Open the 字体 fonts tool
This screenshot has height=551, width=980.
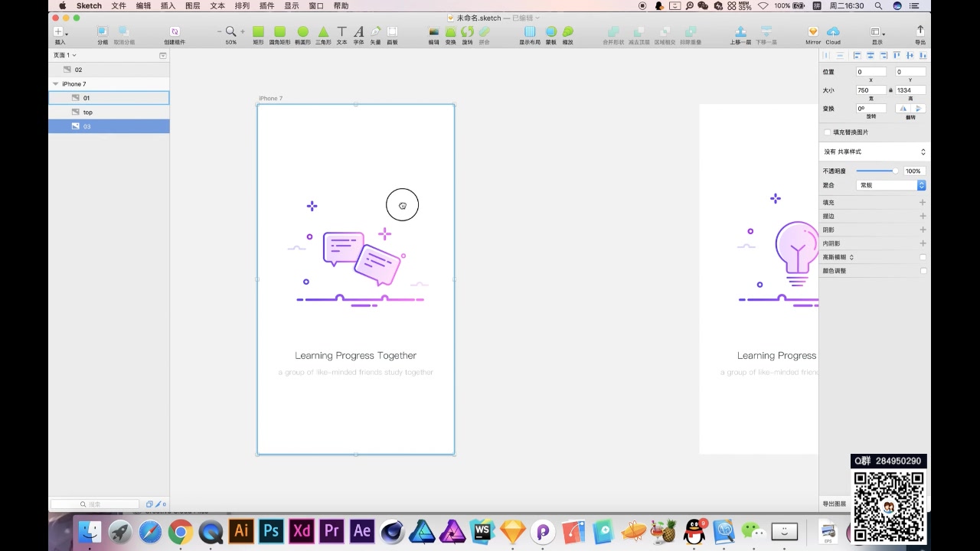click(x=358, y=32)
